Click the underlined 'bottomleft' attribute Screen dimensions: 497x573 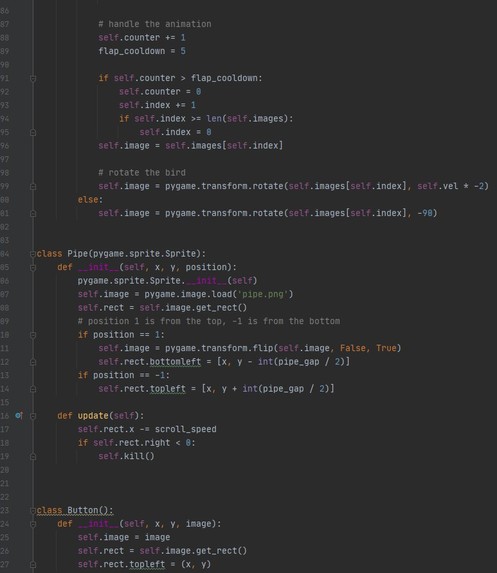[x=175, y=362]
